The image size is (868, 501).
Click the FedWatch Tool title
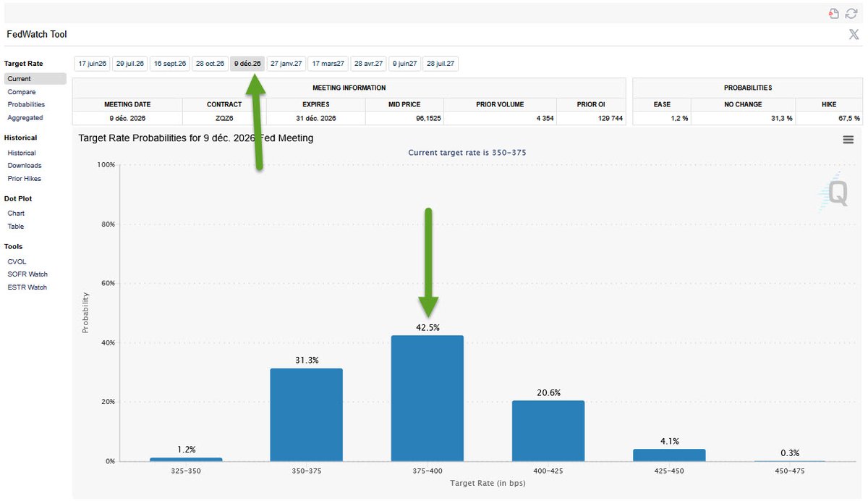tap(37, 34)
